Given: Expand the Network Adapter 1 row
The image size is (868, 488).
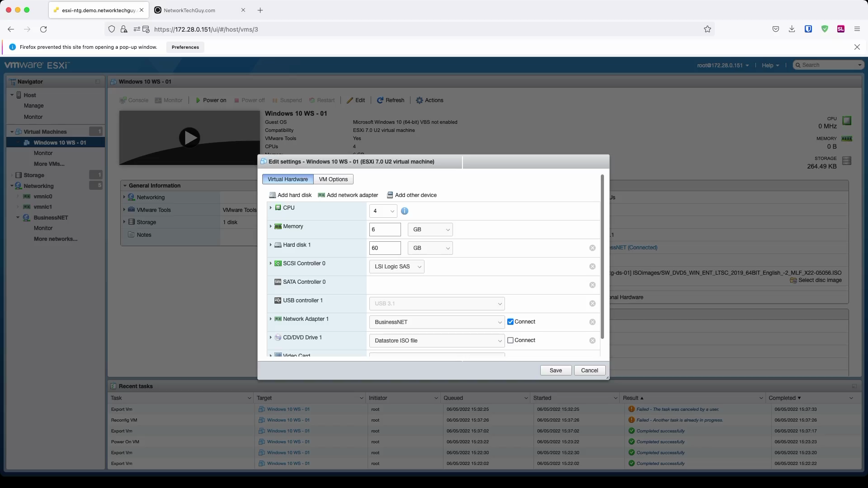Looking at the screenshot, I should 271,319.
